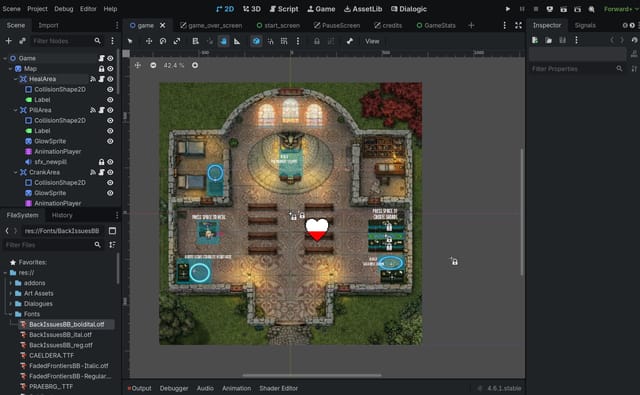This screenshot has width=640, height=395.
Task: Select the Move Mode tool
Action: [x=149, y=41]
